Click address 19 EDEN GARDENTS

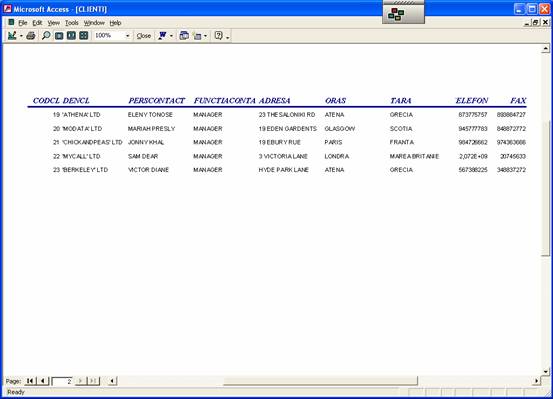click(288, 129)
